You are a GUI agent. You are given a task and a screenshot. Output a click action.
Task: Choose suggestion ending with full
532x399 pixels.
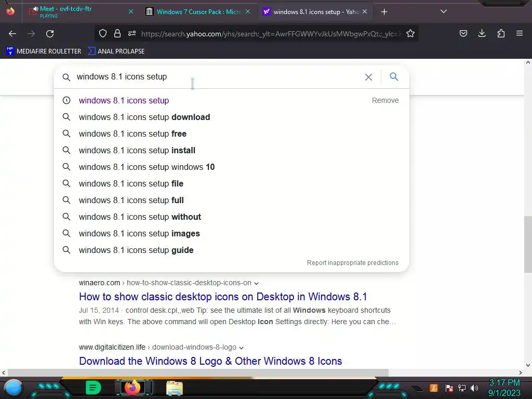(231, 200)
